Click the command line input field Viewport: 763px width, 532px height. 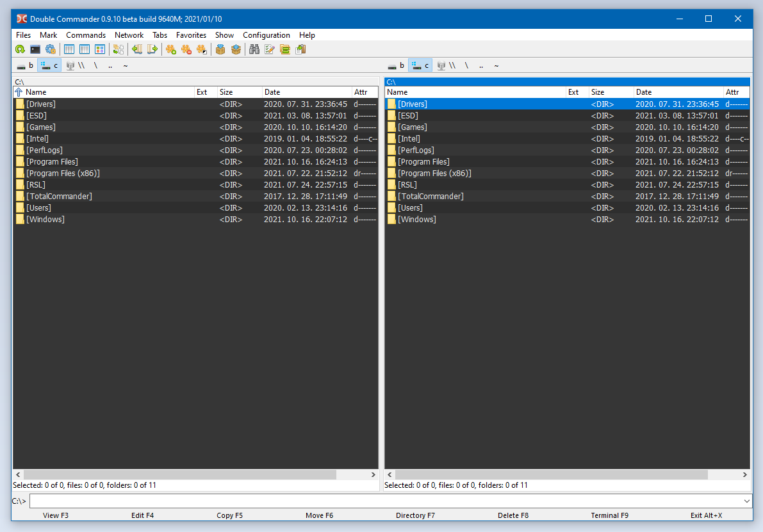[x=386, y=501]
